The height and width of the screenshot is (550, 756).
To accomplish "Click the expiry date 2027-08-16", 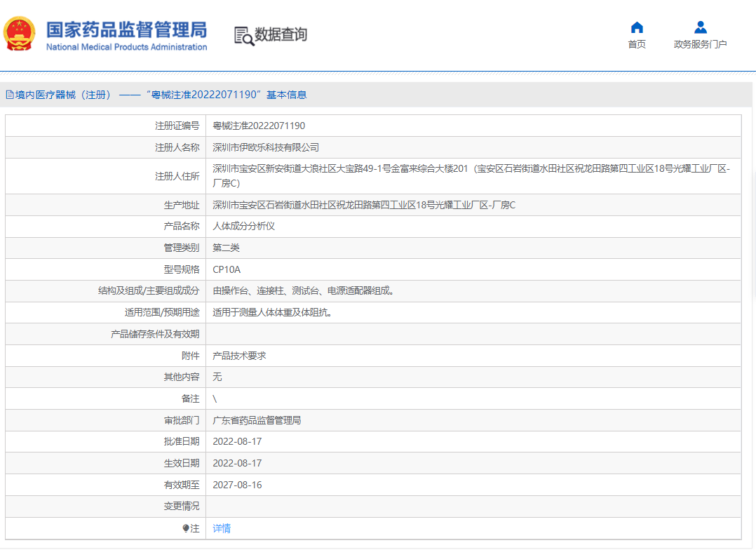I will (237, 485).
